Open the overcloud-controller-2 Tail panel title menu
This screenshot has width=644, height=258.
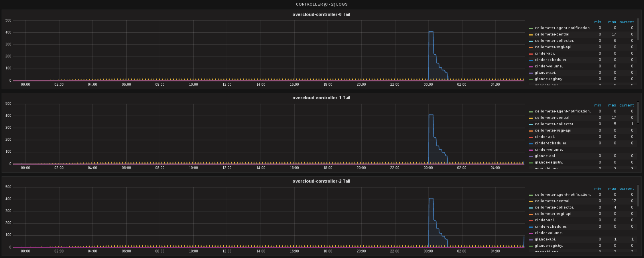(321, 181)
